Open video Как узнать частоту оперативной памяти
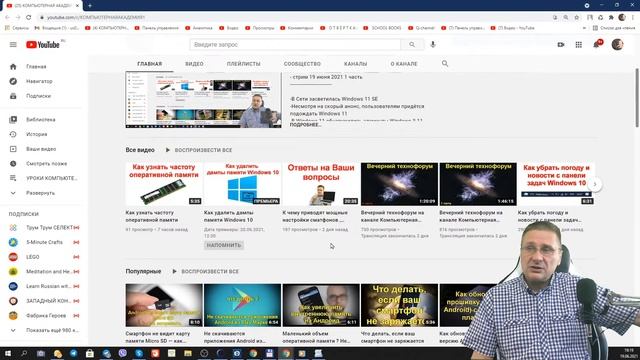This screenshot has height=360, width=640. click(x=164, y=184)
